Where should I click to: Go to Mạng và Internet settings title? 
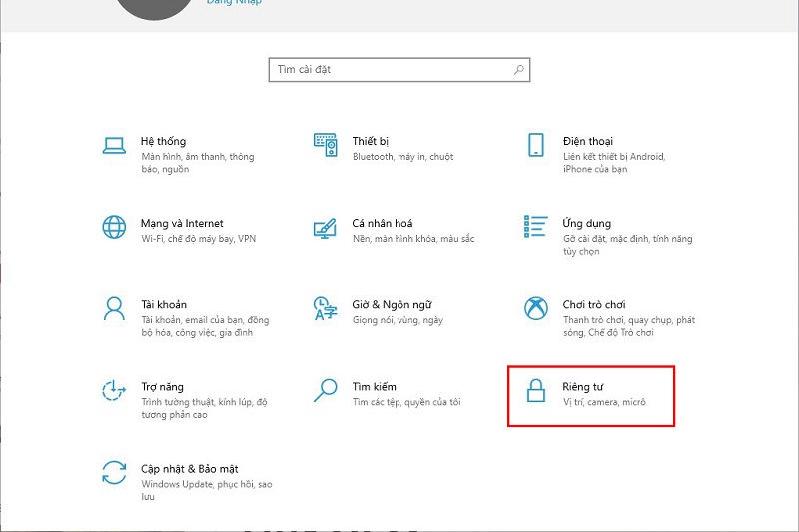coord(182,223)
